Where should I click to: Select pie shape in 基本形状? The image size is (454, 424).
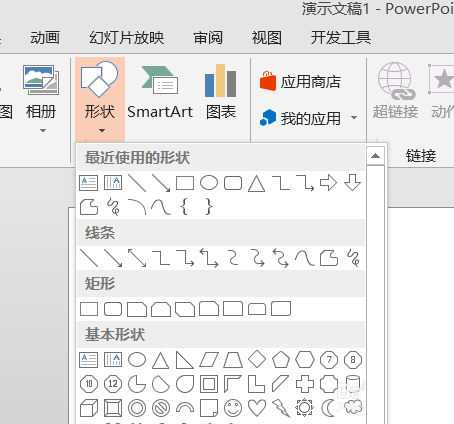137,384
